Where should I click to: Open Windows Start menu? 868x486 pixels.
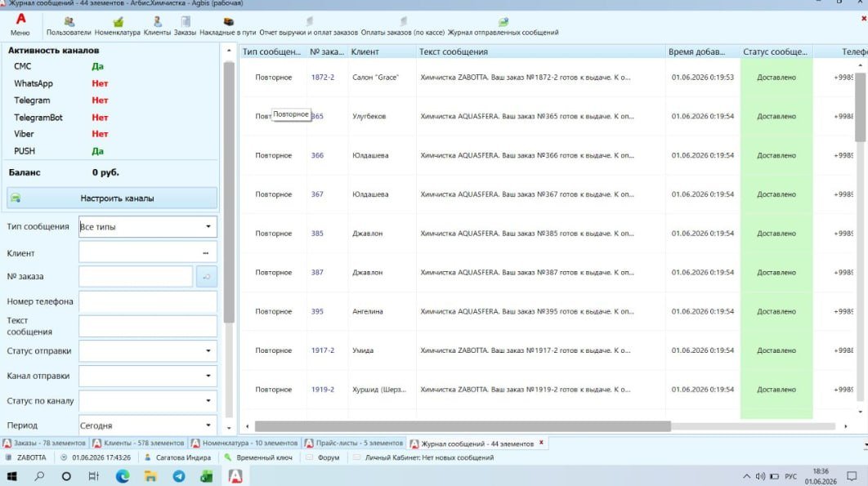(x=11, y=476)
